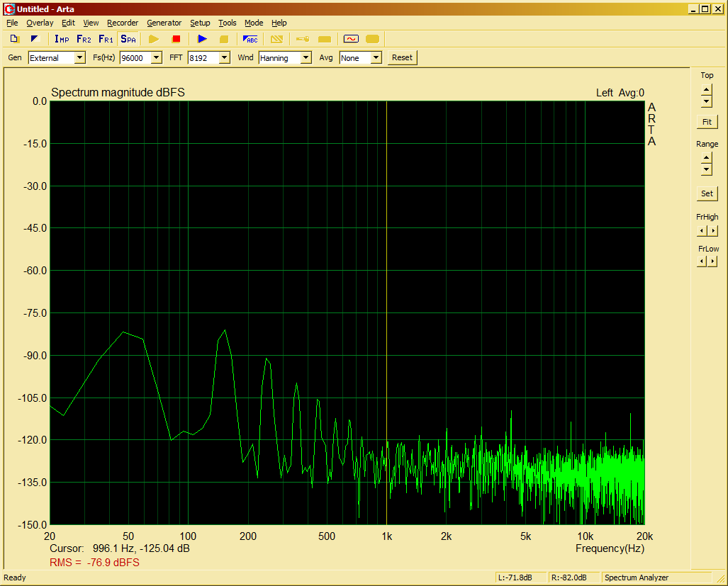Screen dimensions: 728x586
Task: Select the Fr2 dual-channel mode icon
Action: pos(84,39)
